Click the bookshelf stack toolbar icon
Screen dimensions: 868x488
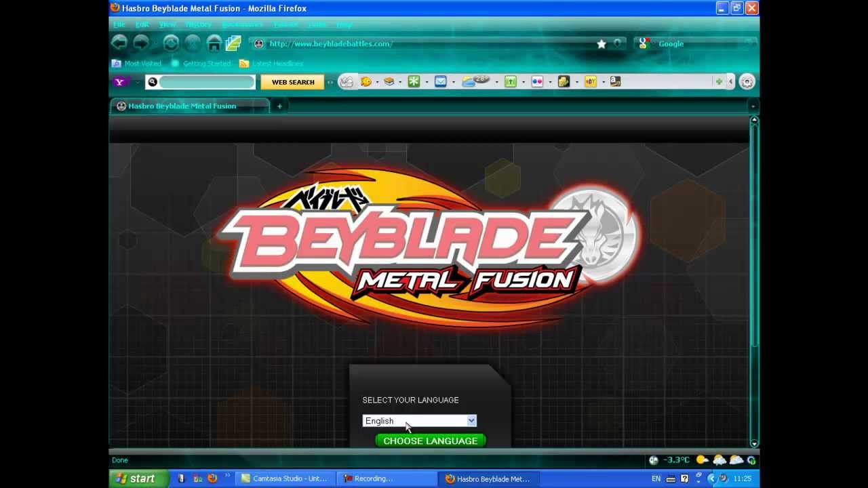[389, 81]
